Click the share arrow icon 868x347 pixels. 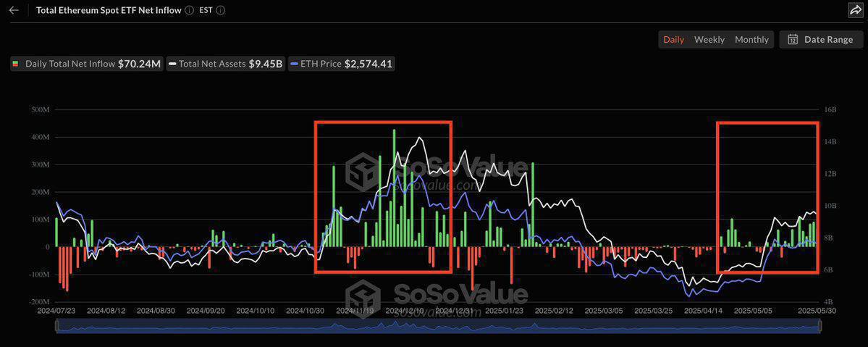(x=854, y=10)
